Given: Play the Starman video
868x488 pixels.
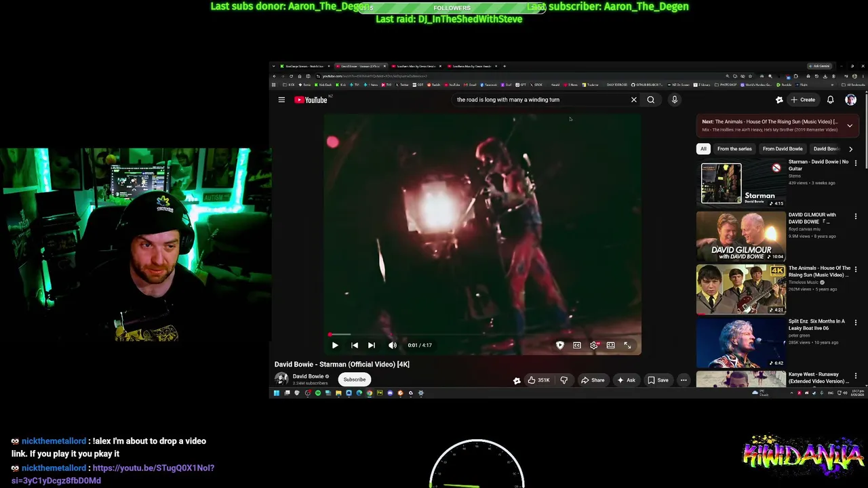Looking at the screenshot, I should point(335,345).
